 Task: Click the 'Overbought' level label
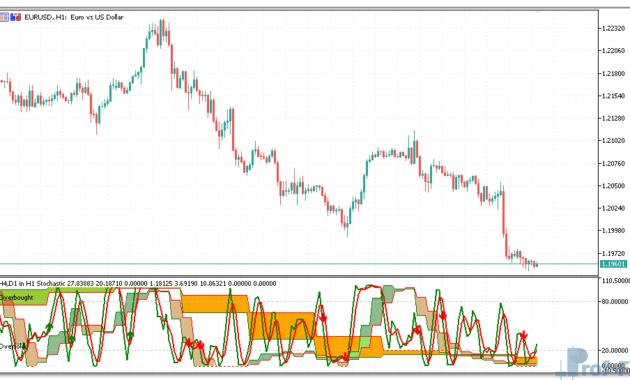coord(16,298)
